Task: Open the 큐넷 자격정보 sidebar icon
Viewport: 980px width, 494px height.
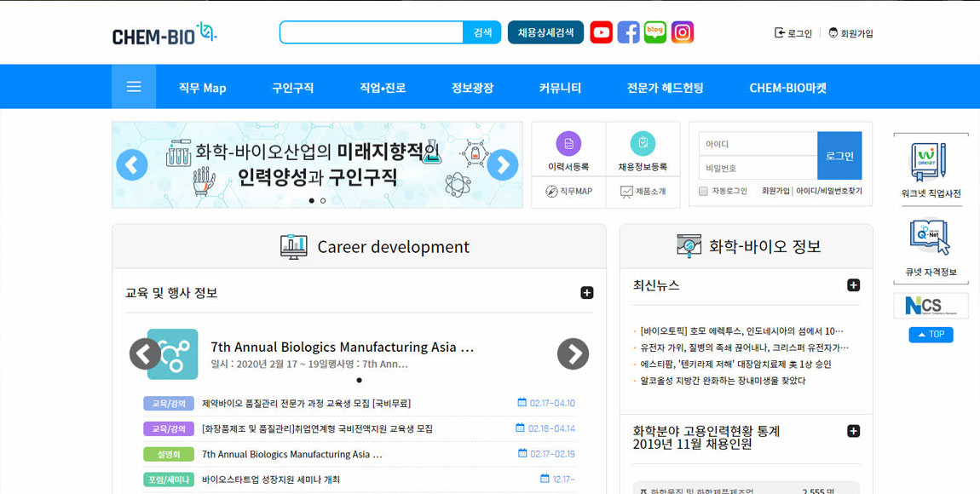Action: (931, 238)
